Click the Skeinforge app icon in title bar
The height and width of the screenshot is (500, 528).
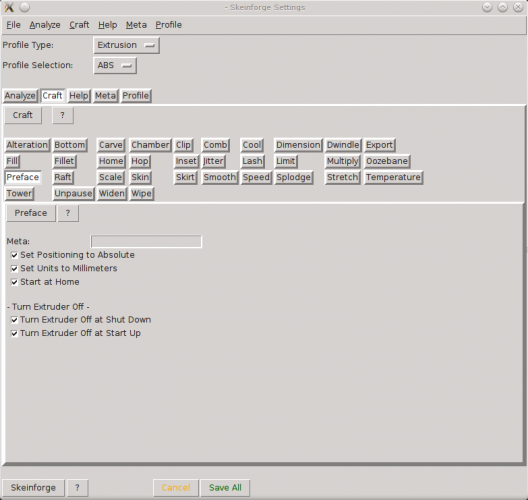click(9, 7)
